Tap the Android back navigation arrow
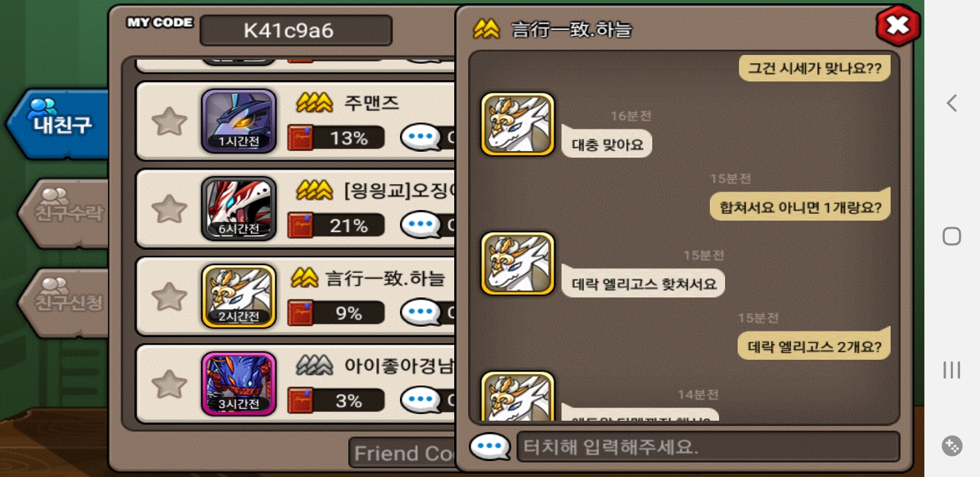The height and width of the screenshot is (477, 980). pos(952,103)
